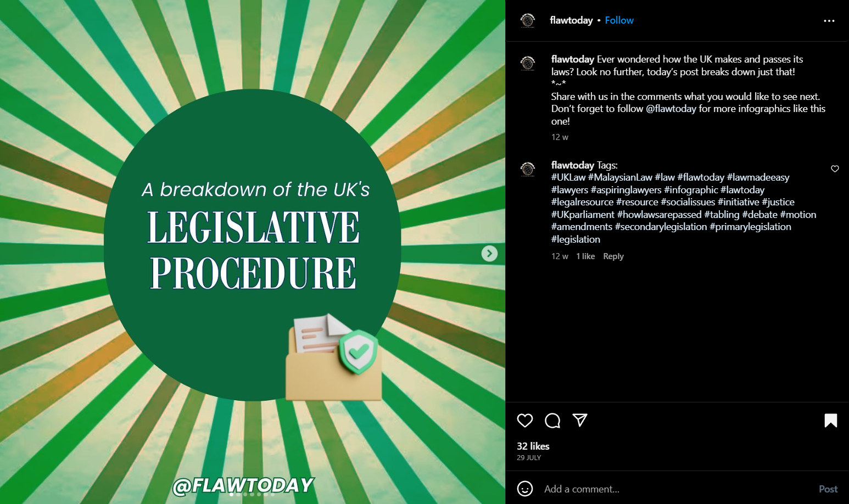Open the #initiative hashtag

(x=739, y=202)
